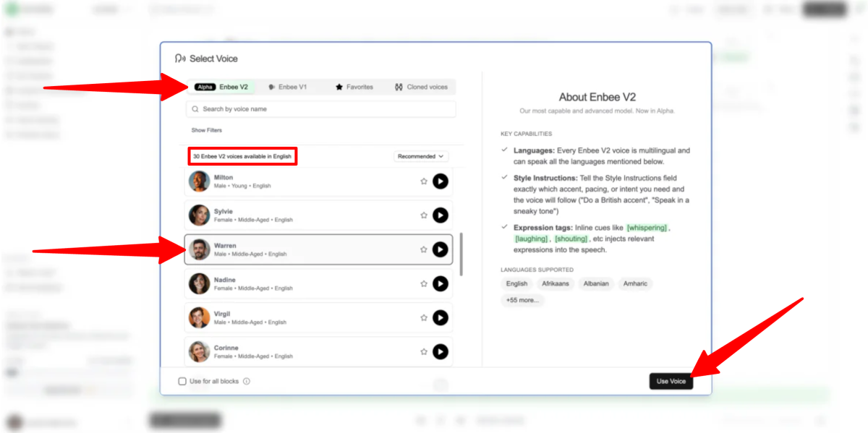
Task: Click the Afrikaans language chip
Action: (x=556, y=284)
